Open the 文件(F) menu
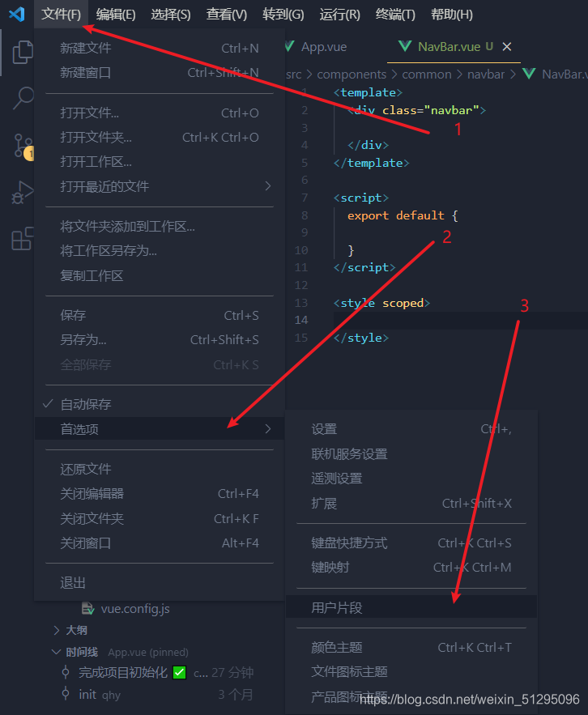This screenshot has height=715, width=588. [61, 15]
